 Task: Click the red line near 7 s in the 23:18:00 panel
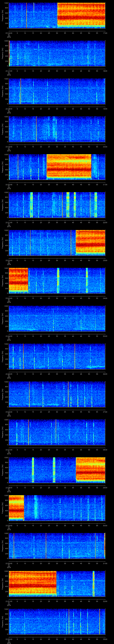tap(21, 91)
